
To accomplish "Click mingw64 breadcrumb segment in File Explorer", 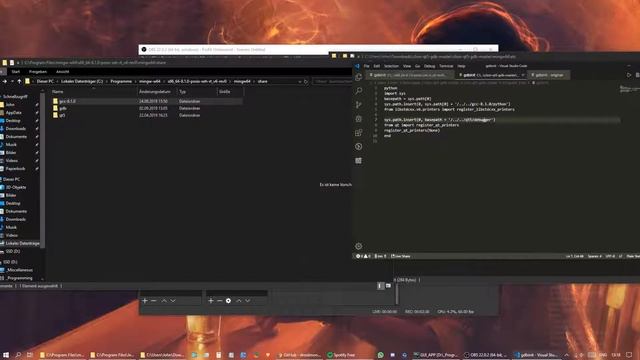I will tap(242, 82).
